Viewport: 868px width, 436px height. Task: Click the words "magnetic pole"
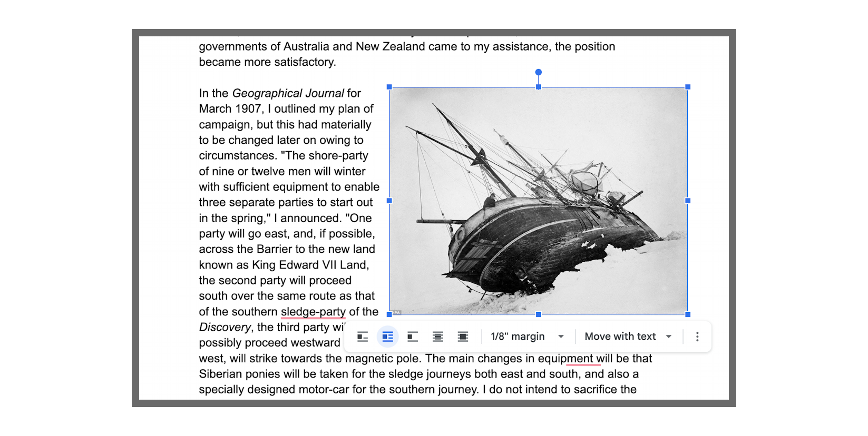point(383,359)
